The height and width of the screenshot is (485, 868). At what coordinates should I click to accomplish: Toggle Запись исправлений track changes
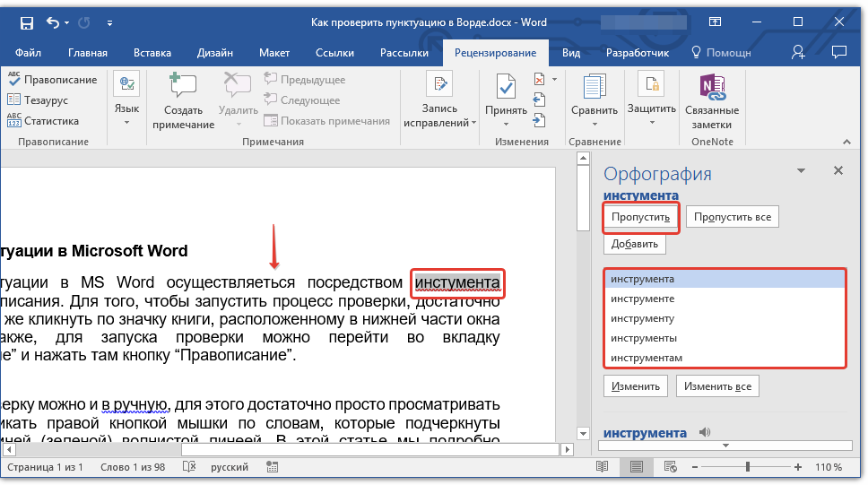pos(439,88)
